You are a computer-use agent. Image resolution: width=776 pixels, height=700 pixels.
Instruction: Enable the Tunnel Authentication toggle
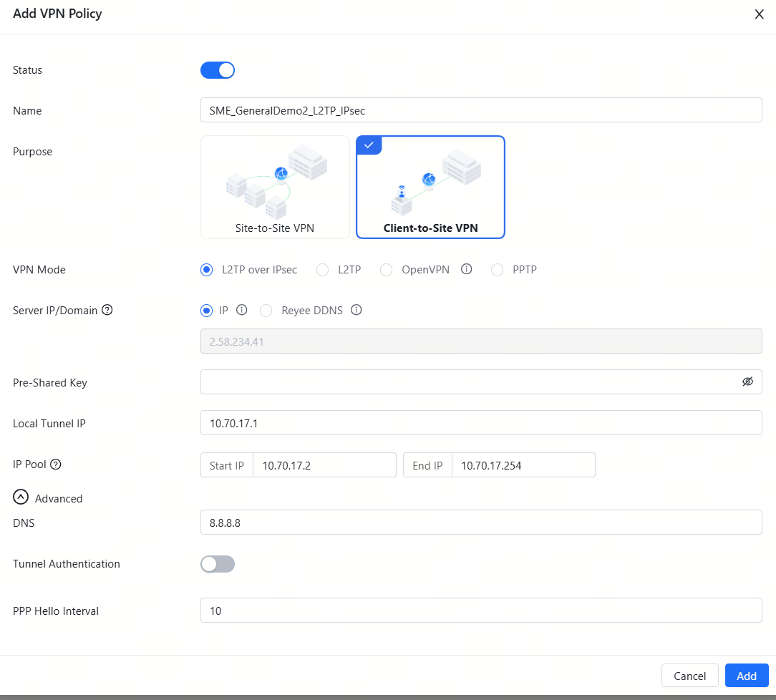[x=218, y=564]
